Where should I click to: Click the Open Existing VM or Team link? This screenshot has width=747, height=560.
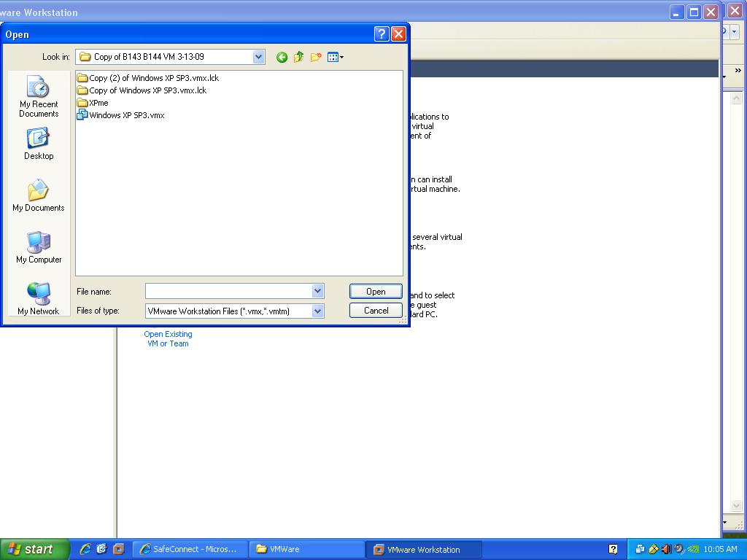coord(169,338)
